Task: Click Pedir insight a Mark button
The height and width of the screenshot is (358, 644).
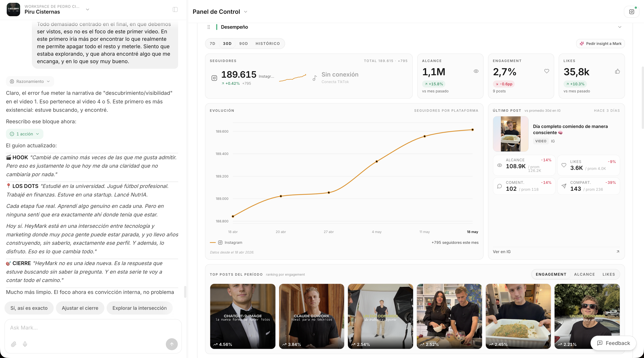Action: tap(601, 43)
